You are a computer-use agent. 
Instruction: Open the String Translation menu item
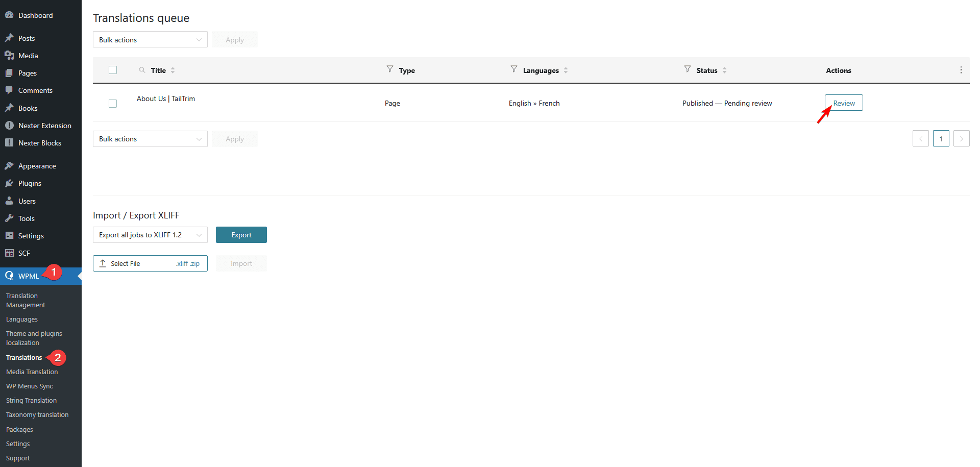click(x=31, y=400)
